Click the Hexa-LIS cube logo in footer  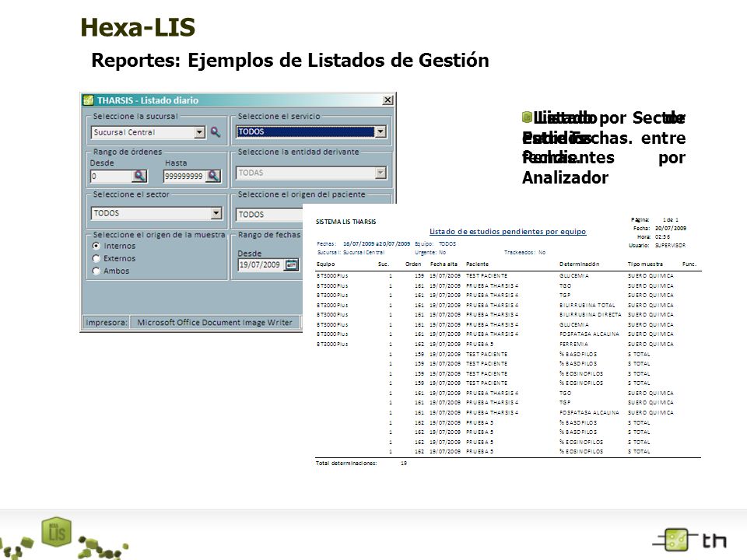pyautogui.click(x=56, y=531)
